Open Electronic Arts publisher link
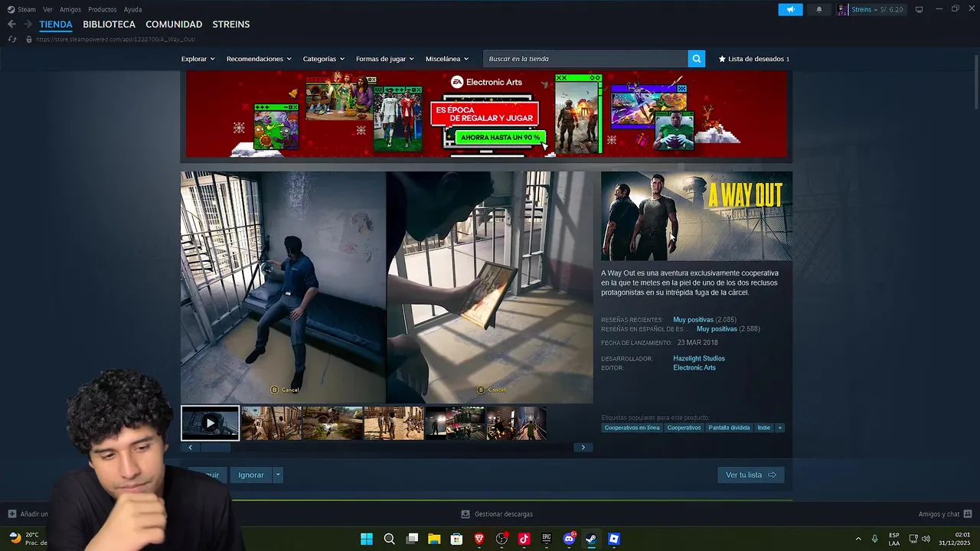The width and height of the screenshot is (980, 551). 694,367
